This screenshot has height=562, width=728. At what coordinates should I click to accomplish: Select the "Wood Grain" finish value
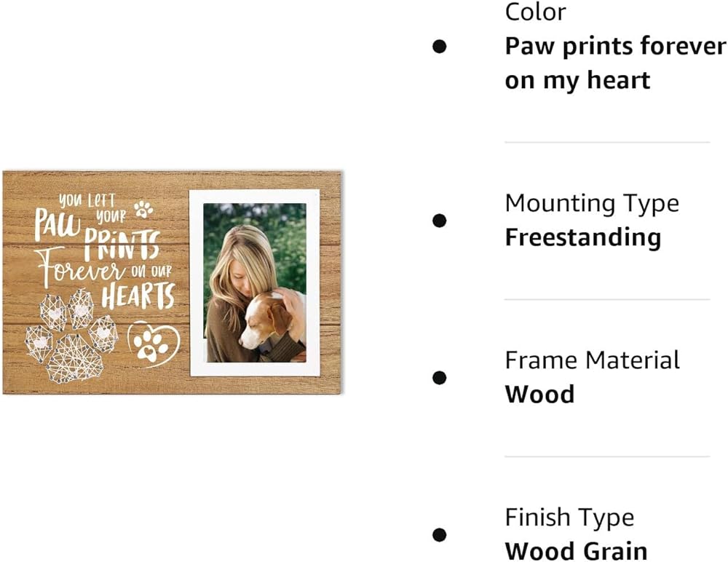point(576,551)
